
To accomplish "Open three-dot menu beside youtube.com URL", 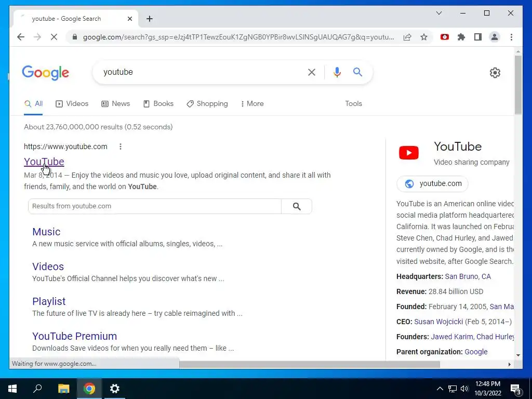I will (121, 147).
